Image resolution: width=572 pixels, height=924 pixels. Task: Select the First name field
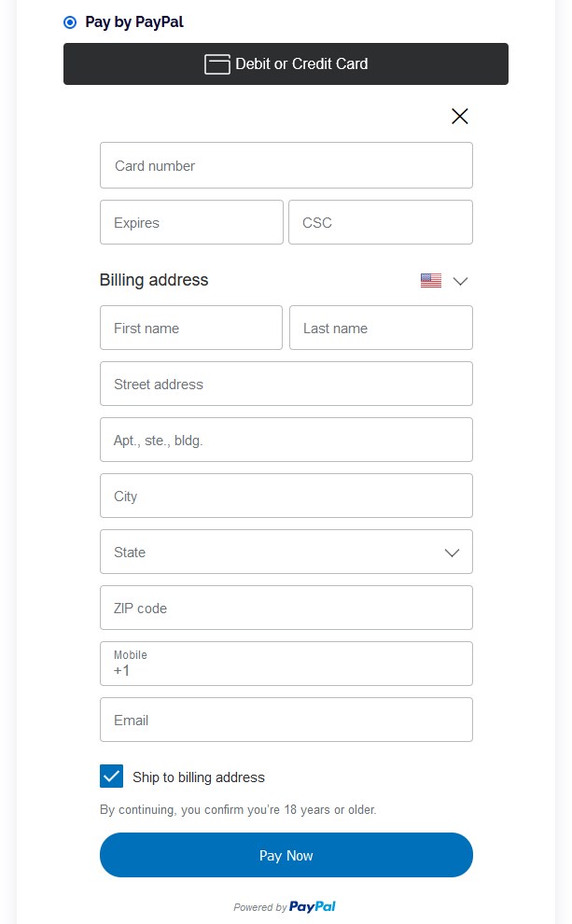191,328
